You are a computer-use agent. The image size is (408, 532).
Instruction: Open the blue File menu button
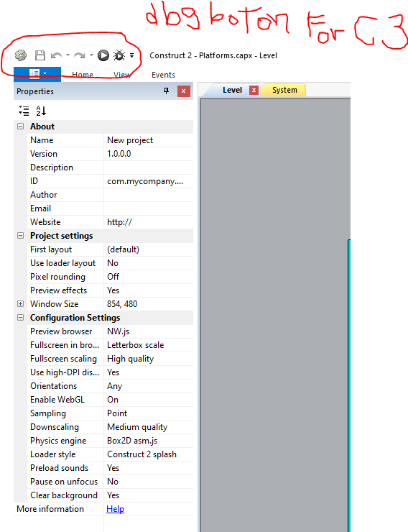point(37,73)
